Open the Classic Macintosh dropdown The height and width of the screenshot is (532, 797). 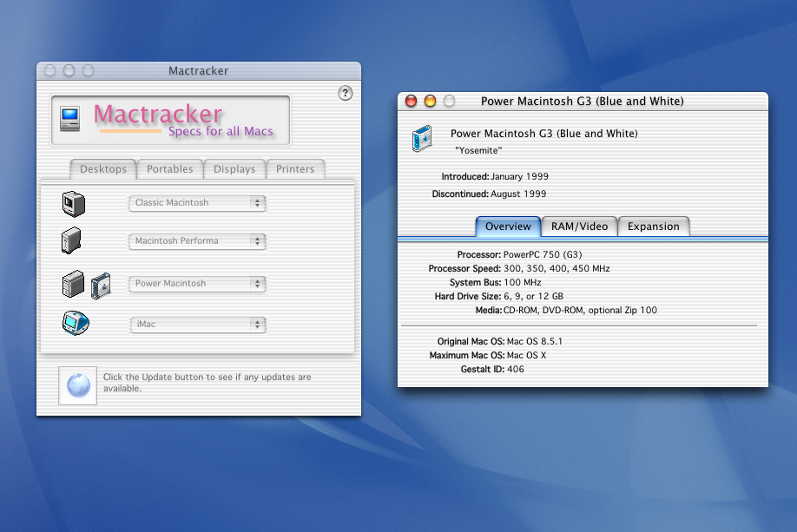click(x=197, y=203)
